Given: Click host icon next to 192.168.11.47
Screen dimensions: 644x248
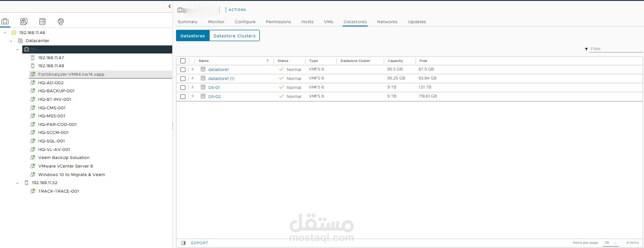Looking at the screenshot, I should [x=33, y=58].
